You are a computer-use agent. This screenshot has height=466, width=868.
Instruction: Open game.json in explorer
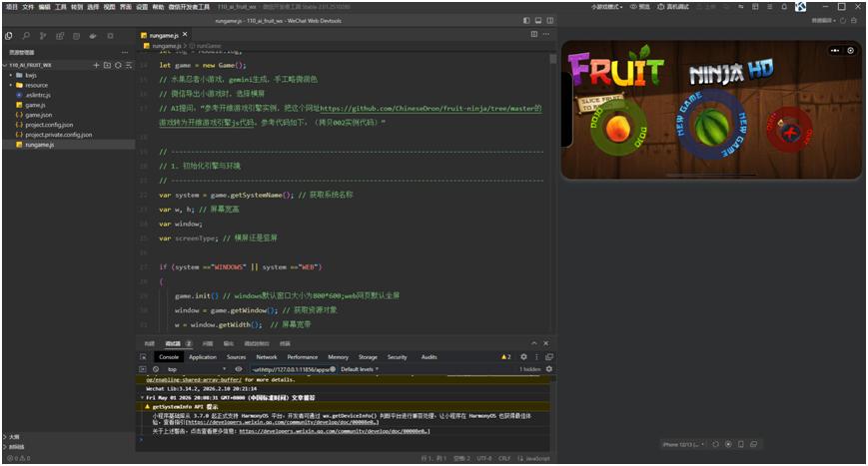(38, 115)
